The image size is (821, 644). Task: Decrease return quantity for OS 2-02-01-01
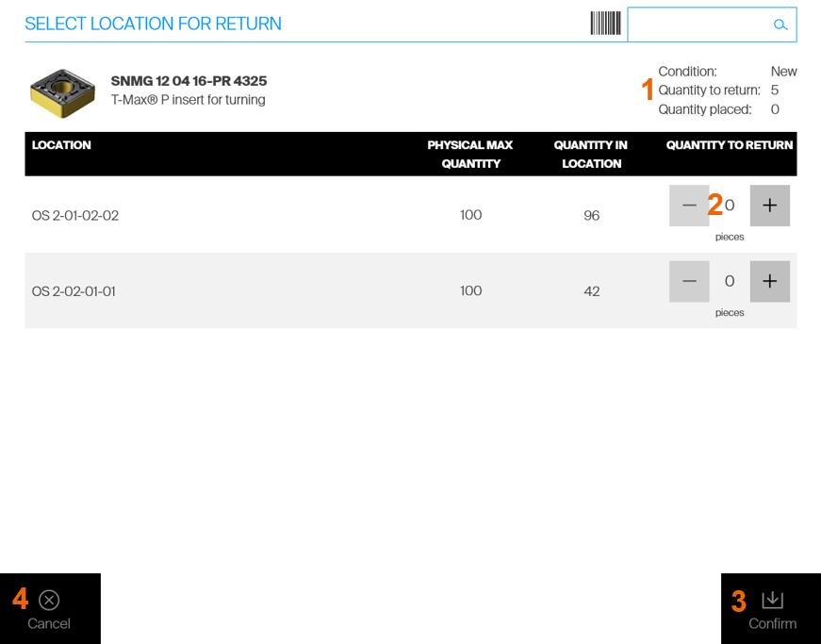pyautogui.click(x=689, y=281)
